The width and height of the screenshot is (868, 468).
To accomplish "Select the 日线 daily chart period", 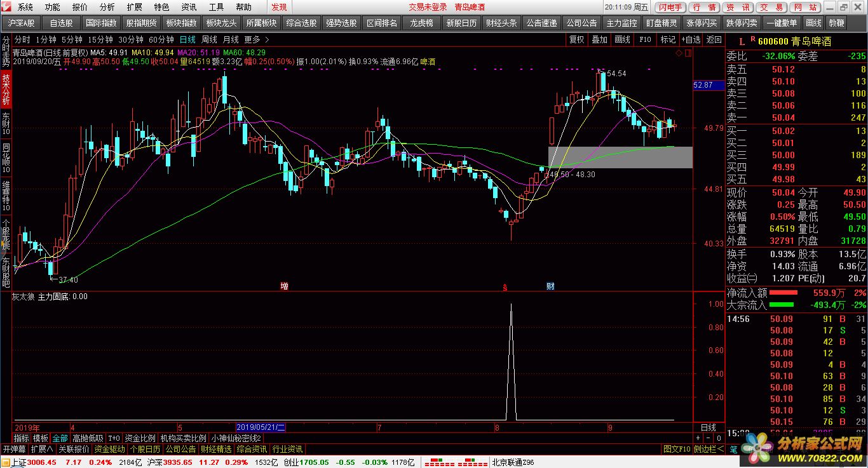I will tap(187, 39).
